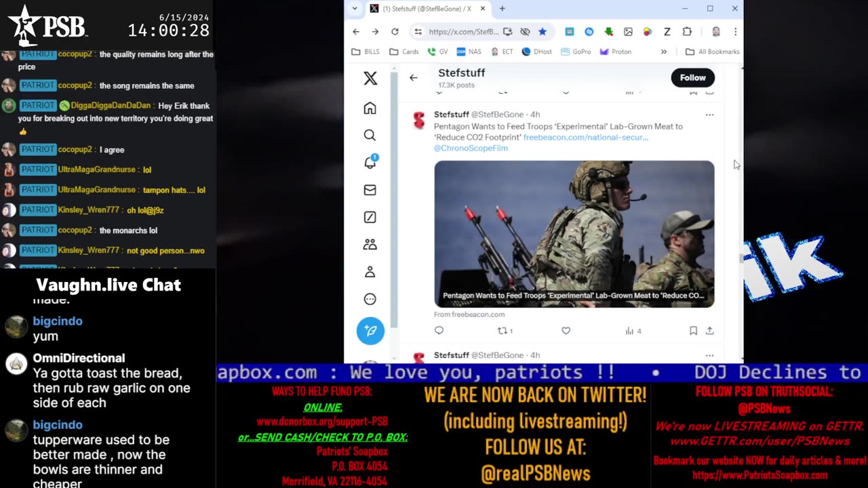This screenshot has height=488, width=868.
Task: Open the colorful circle extension icon
Action: pos(648,32)
